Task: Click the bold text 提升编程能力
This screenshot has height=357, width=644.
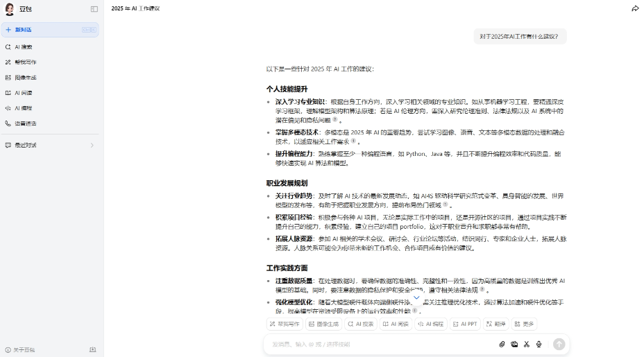Action: (x=294, y=154)
